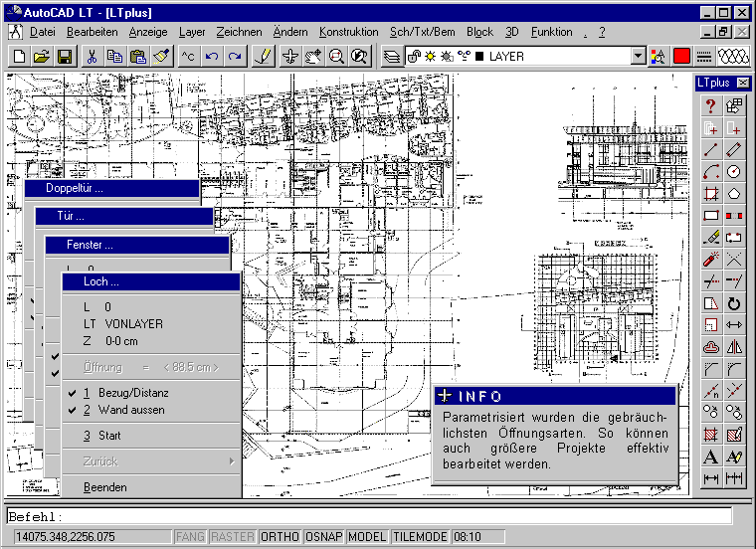Enable FANG snap in status bar

(x=190, y=536)
